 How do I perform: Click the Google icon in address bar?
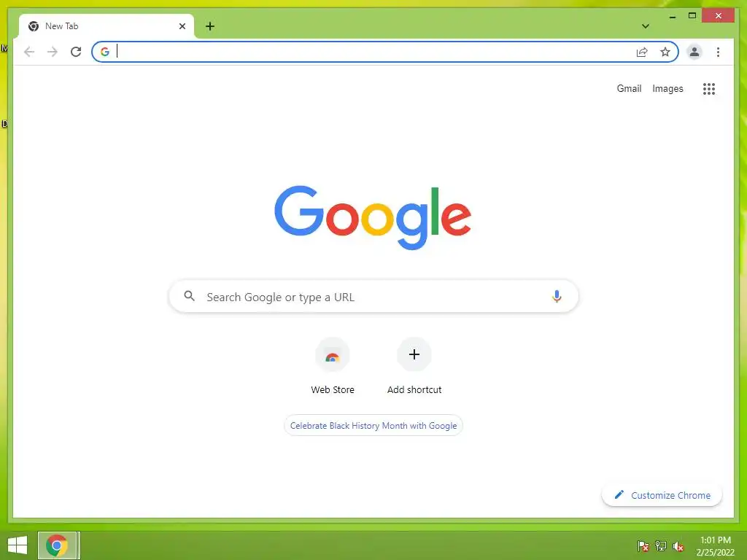pos(105,52)
